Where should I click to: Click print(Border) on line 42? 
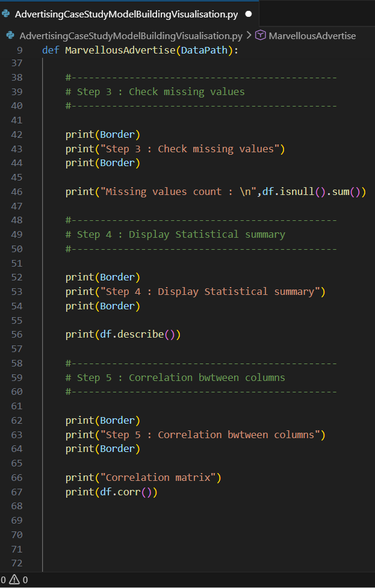[103, 135]
